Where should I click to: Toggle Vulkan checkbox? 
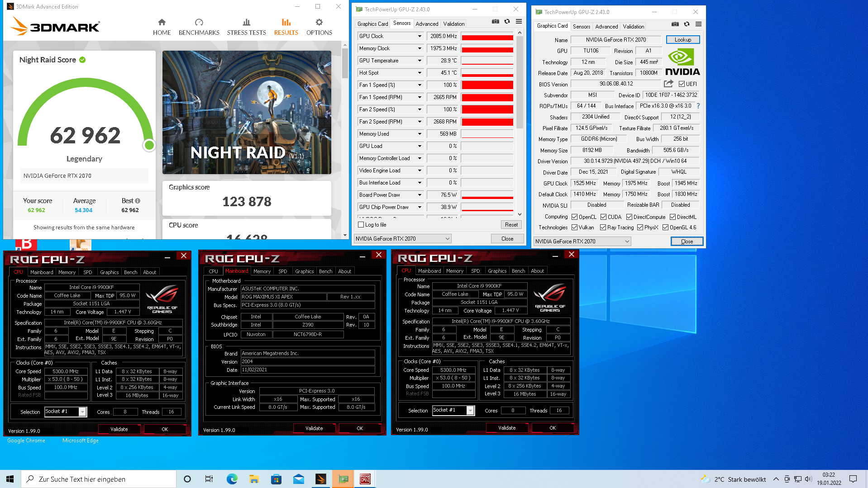pyautogui.click(x=574, y=227)
